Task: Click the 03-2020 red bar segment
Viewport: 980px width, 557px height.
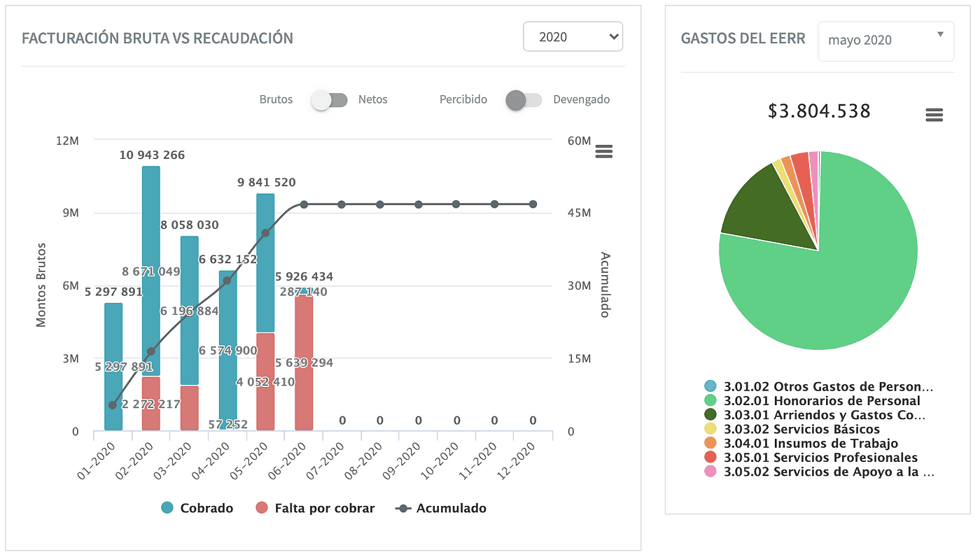Action: (190, 407)
